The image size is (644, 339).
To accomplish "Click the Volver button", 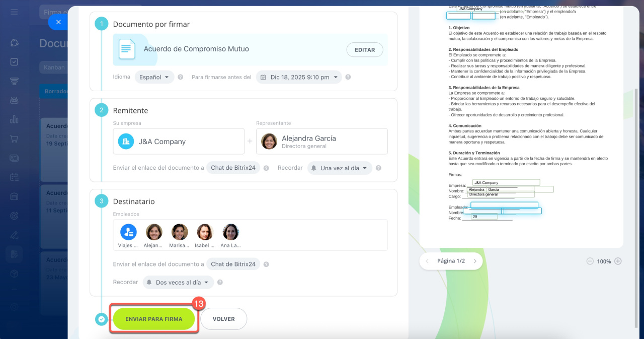I will (x=224, y=319).
